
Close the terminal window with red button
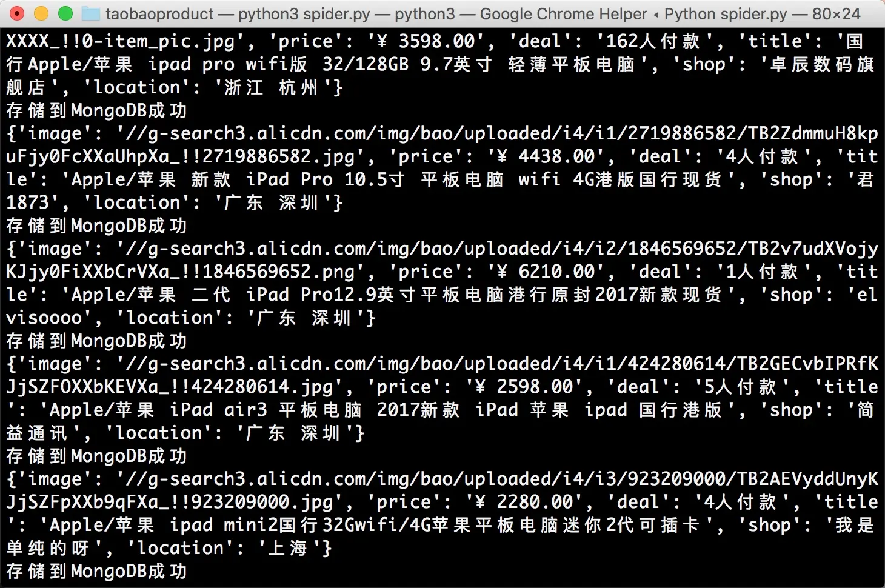[17, 13]
